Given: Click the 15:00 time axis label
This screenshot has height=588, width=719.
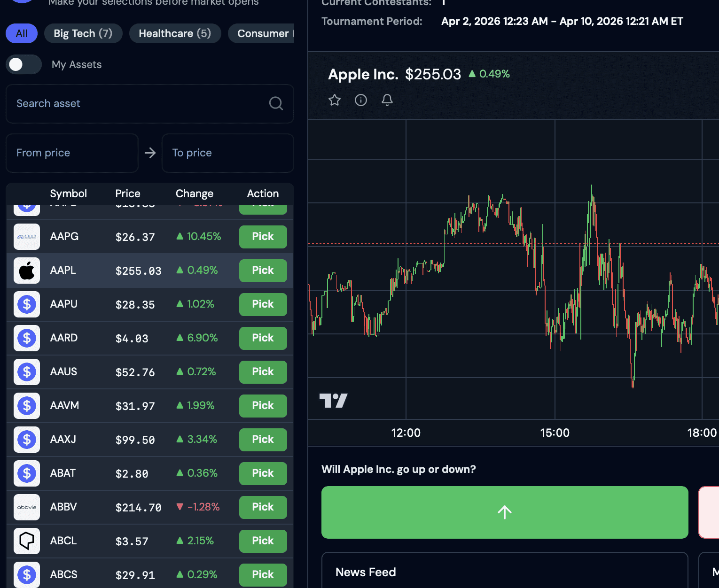Looking at the screenshot, I should [555, 433].
